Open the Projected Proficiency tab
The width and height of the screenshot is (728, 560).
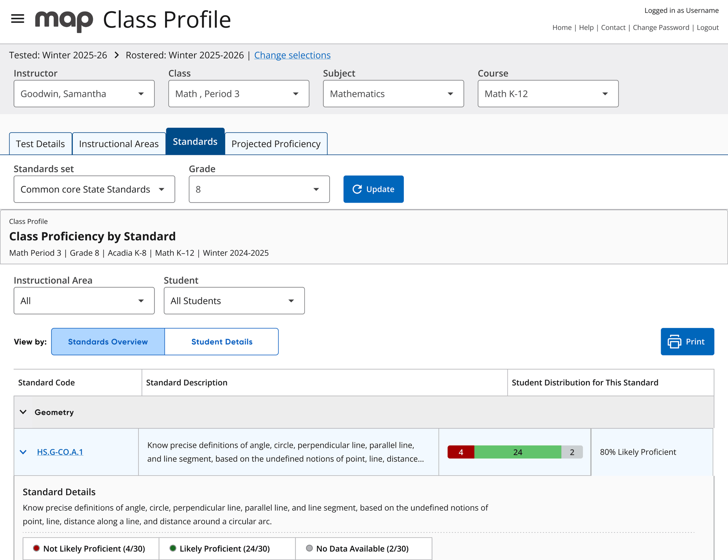click(276, 144)
